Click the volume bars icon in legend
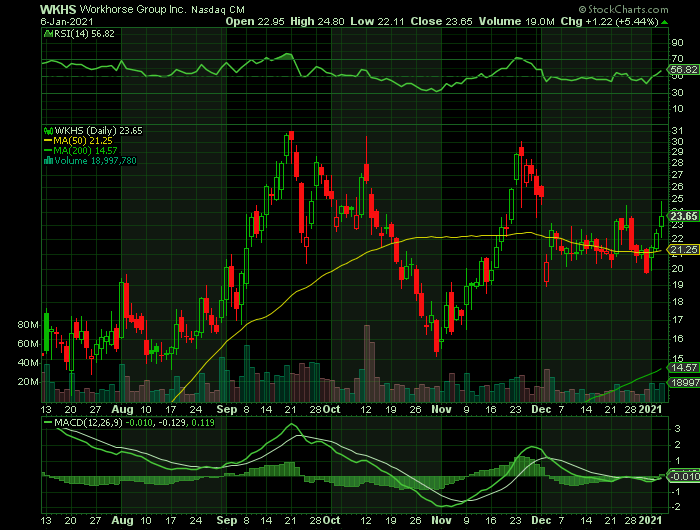 (48, 161)
